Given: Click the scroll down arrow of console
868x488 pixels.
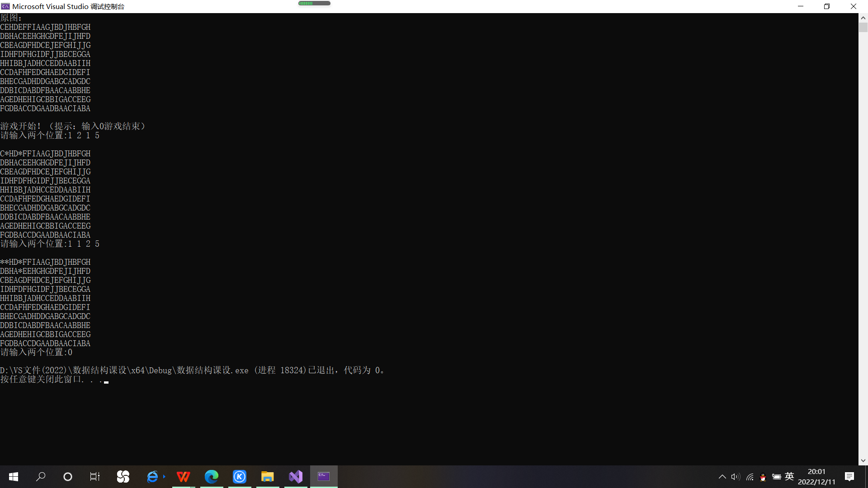Looking at the screenshot, I should (863, 461).
